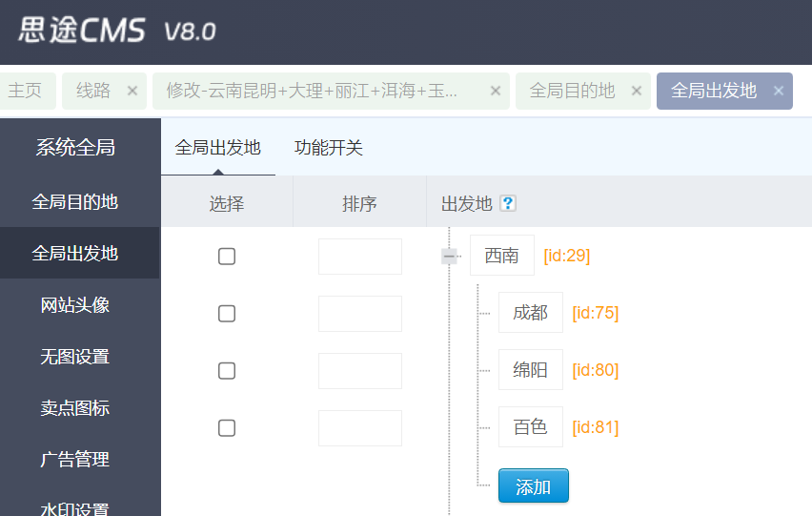The image size is (812, 516).
Task: Open 网站头像 in the sidebar
Action: click(x=75, y=305)
